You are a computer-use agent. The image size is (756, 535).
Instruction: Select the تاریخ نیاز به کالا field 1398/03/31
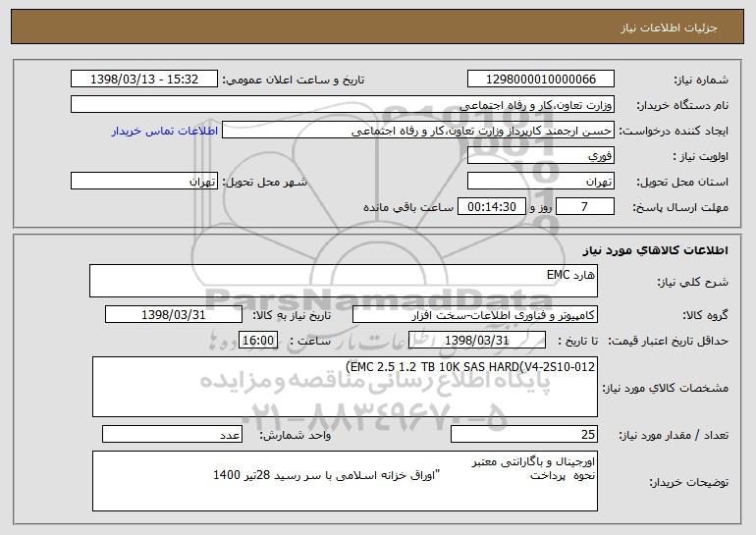[x=174, y=314]
